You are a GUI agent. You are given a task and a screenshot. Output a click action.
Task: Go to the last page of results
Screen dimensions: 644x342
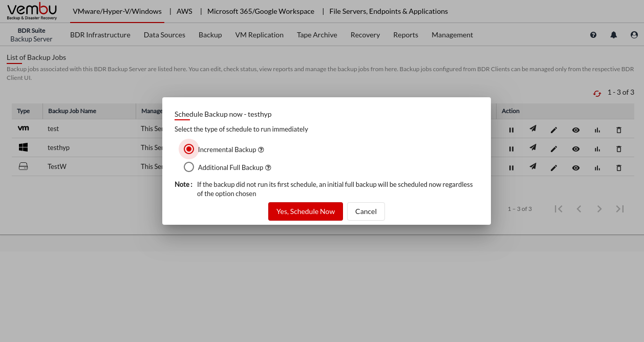click(619, 209)
